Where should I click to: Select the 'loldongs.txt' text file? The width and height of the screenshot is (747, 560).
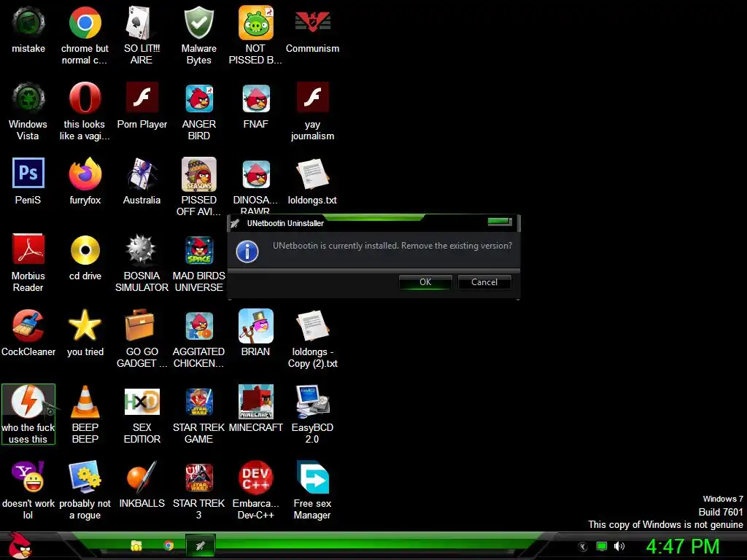click(312, 174)
